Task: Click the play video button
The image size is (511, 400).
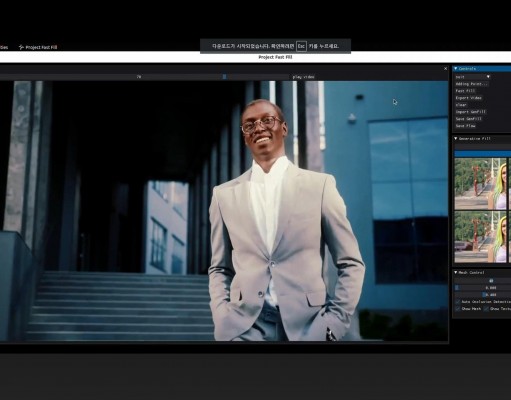Action: pos(303,77)
